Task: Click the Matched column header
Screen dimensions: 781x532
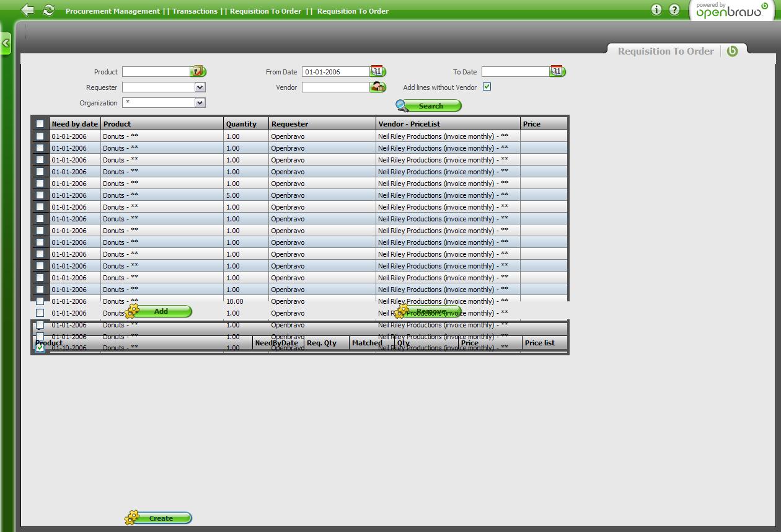Action: pos(372,343)
